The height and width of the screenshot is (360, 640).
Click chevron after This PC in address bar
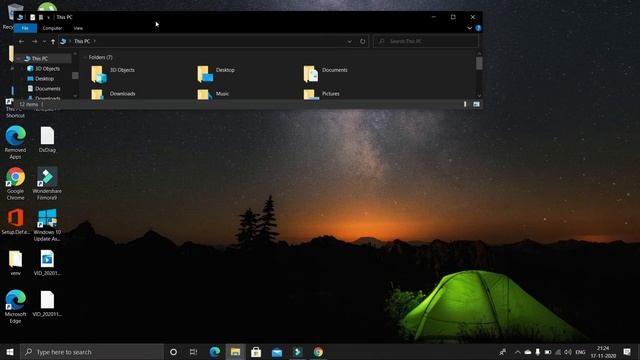pyautogui.click(x=95, y=41)
